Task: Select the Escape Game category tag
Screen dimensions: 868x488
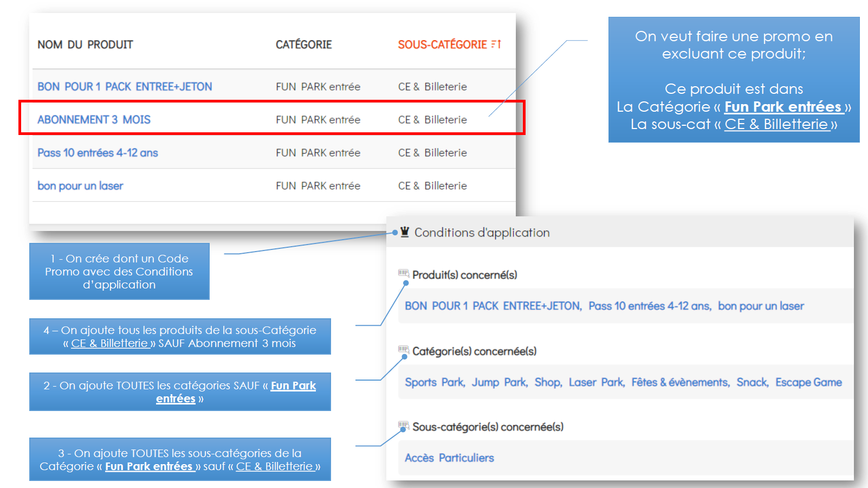Action: click(x=808, y=383)
